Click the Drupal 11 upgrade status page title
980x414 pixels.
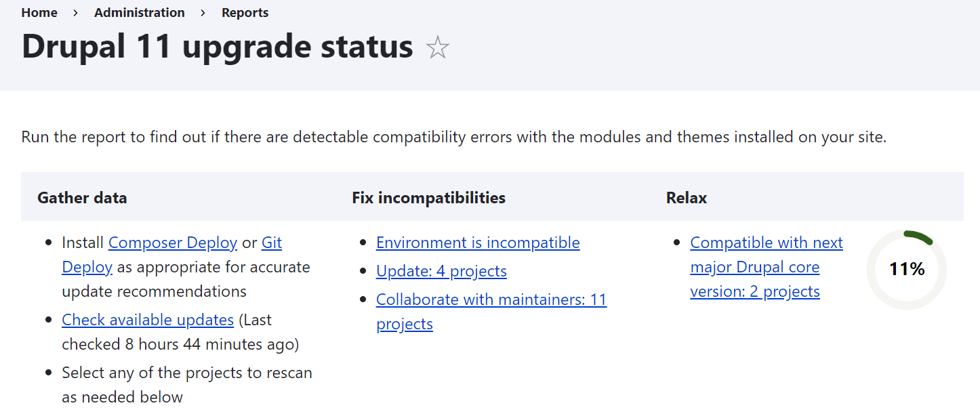point(217,46)
